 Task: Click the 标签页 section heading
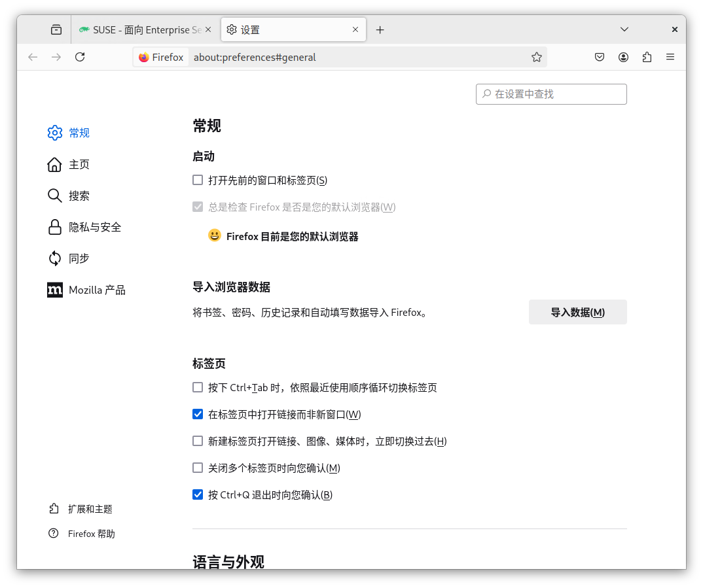pyautogui.click(x=209, y=363)
